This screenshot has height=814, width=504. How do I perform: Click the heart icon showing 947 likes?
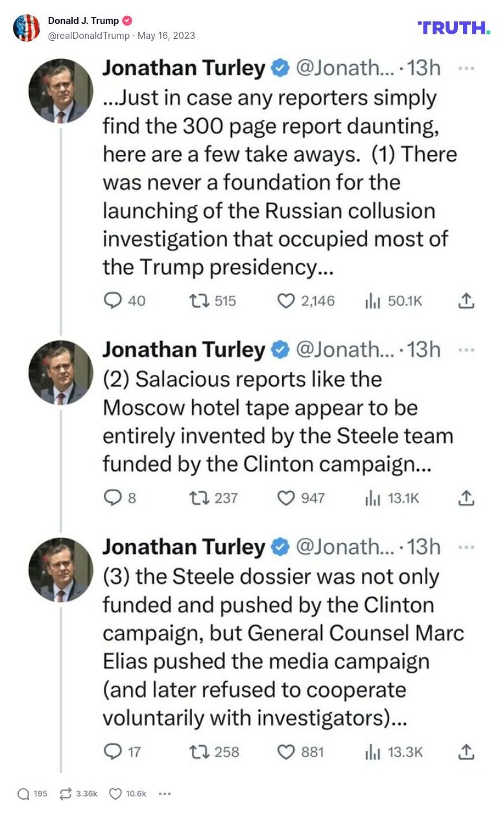286,498
